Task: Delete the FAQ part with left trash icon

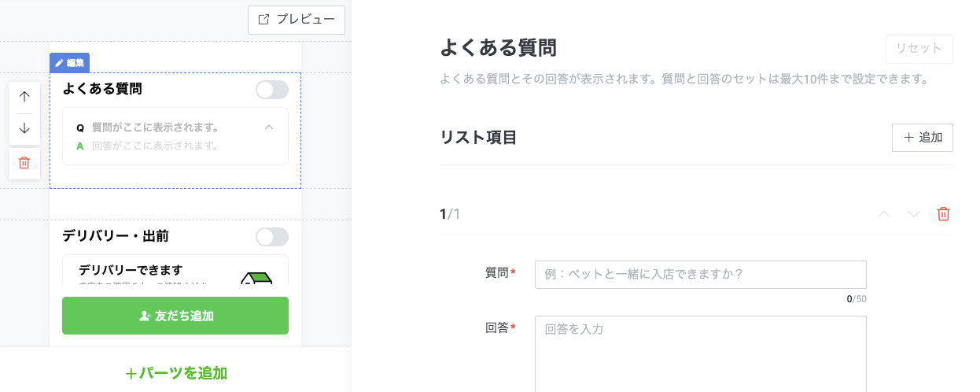Action: coord(24,163)
